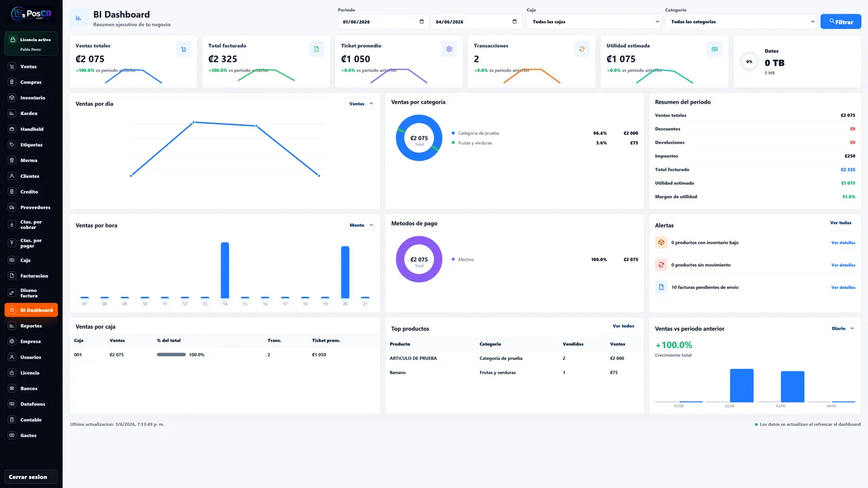Click the start date field 01/06/2026
Viewport: 868px width, 488px height.
click(384, 22)
